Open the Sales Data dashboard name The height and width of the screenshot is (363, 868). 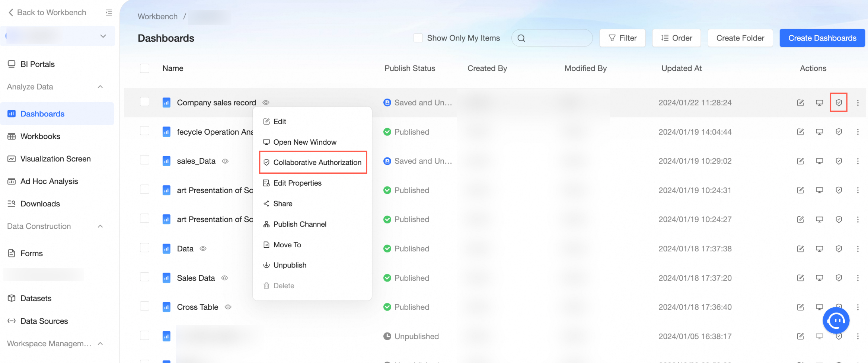[196, 278]
